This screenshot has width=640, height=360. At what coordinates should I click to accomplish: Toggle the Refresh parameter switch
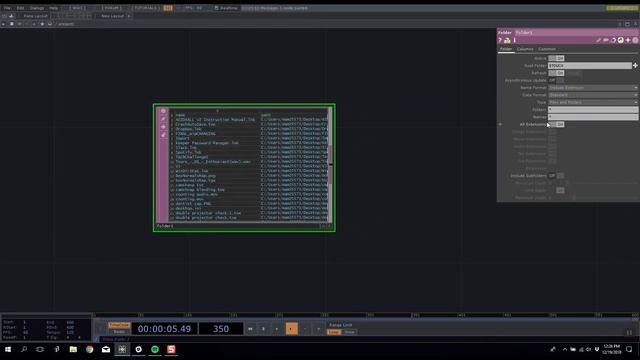click(556, 73)
